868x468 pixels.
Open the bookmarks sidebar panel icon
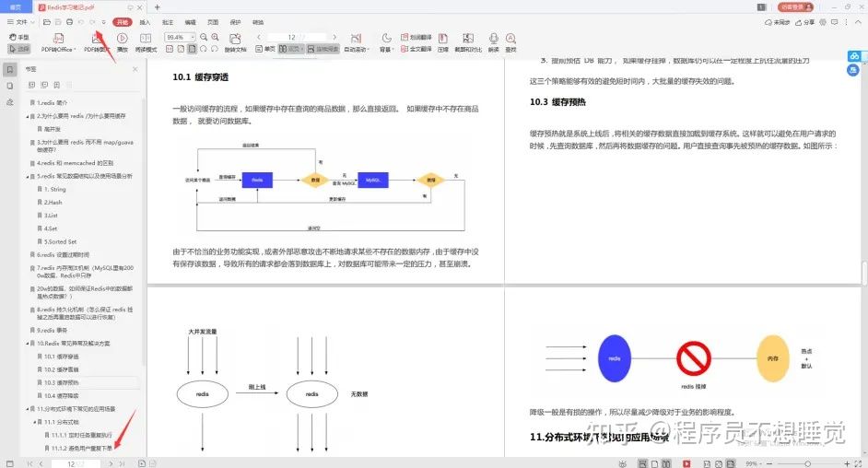pos(9,70)
